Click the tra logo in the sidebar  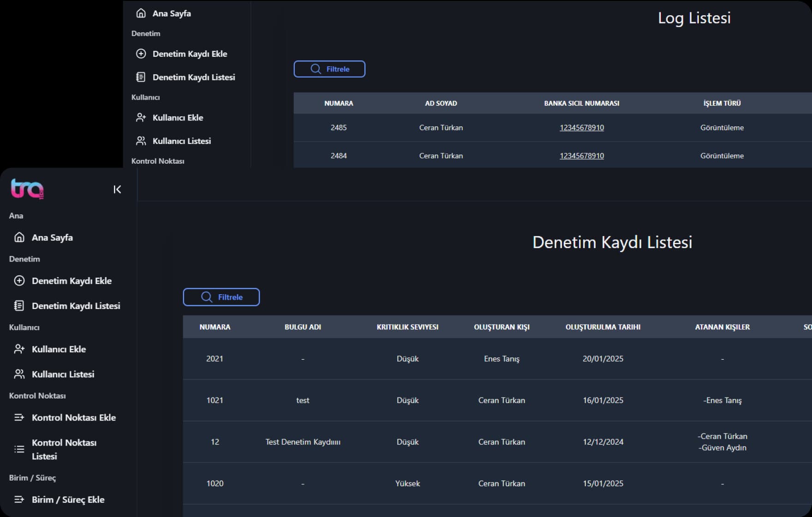(27, 189)
